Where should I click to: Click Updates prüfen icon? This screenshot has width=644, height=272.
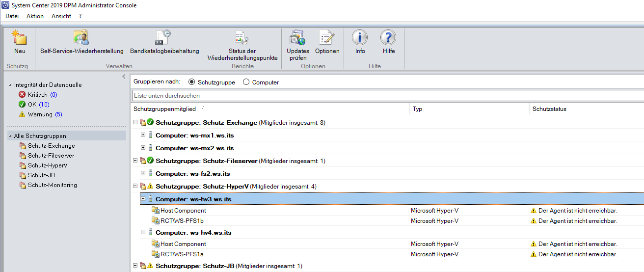(x=297, y=38)
